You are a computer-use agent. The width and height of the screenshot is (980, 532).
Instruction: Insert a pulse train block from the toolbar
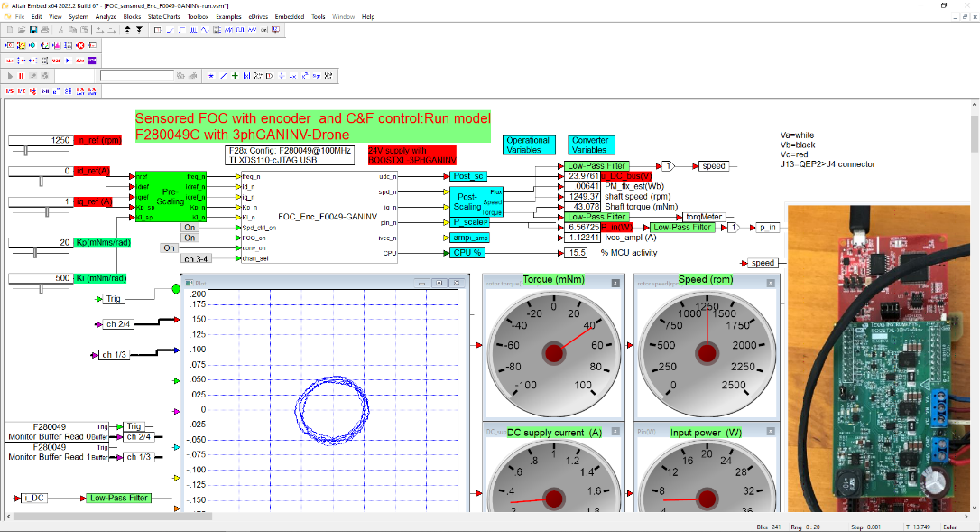(194, 30)
